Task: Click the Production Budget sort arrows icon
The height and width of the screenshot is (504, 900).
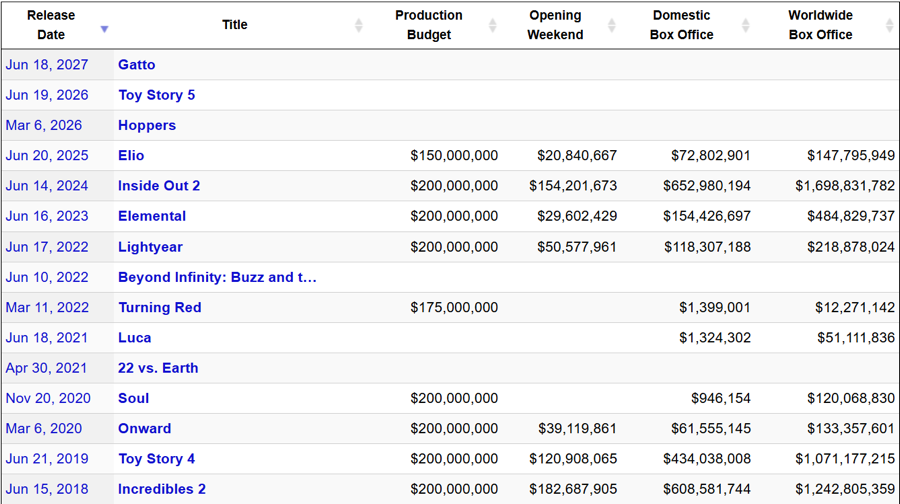Action: coord(491,25)
